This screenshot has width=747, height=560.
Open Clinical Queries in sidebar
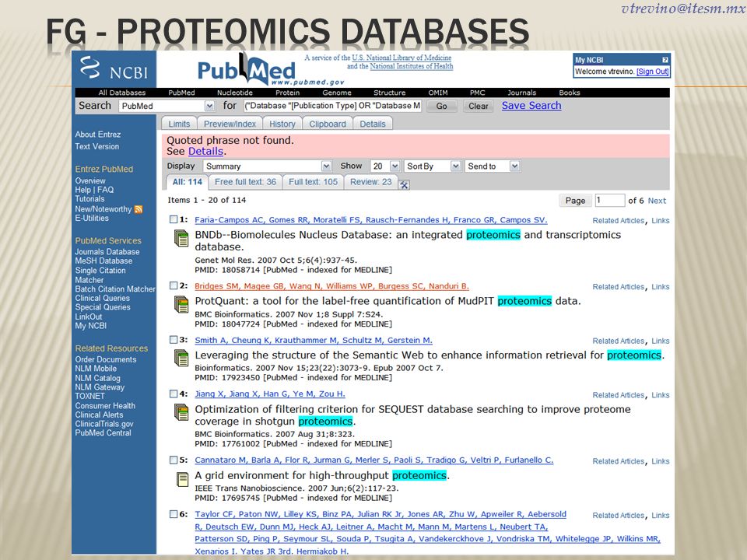pyautogui.click(x=102, y=298)
